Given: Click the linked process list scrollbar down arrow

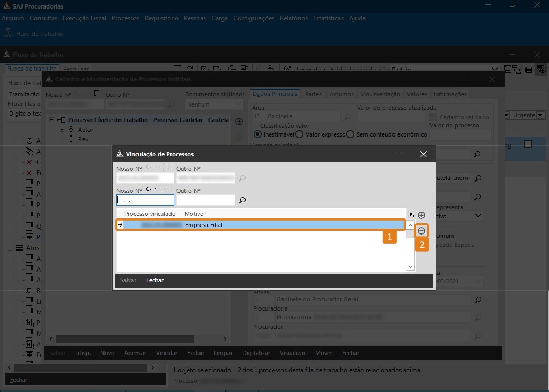Looking at the screenshot, I should (410, 266).
